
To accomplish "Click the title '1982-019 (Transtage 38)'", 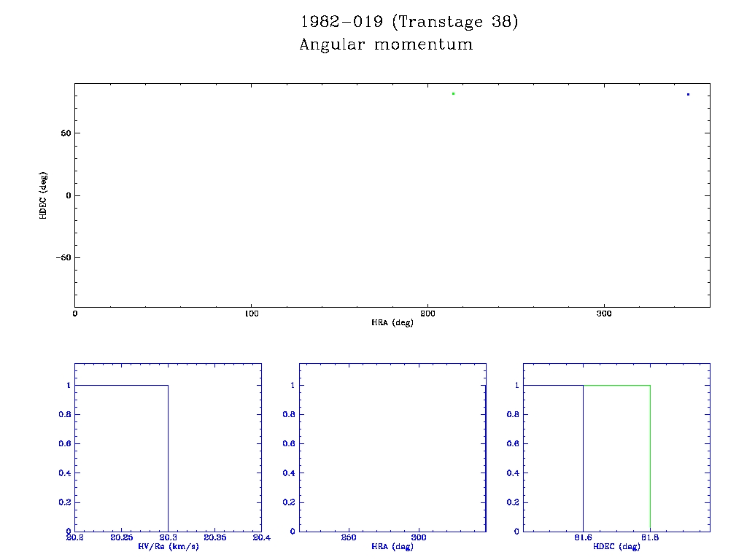I will pos(409,22).
